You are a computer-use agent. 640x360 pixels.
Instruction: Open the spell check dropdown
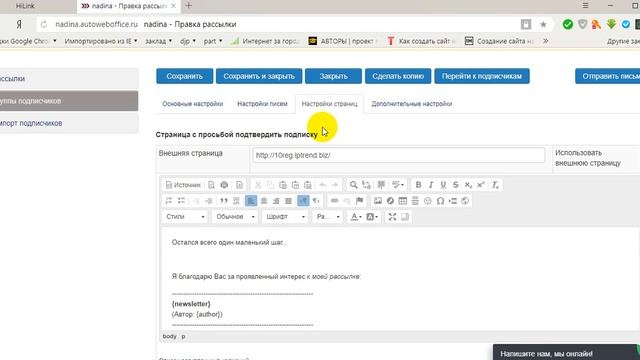[398, 185]
